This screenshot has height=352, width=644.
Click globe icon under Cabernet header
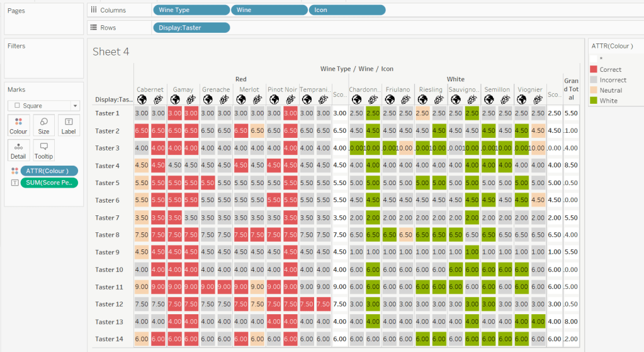(x=142, y=99)
